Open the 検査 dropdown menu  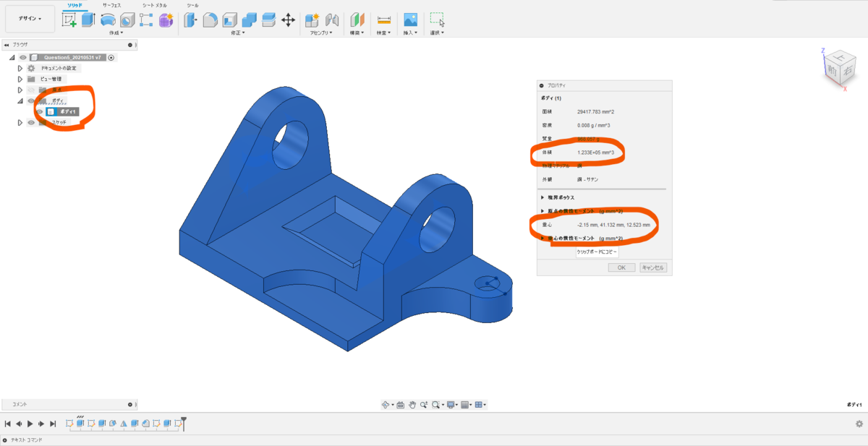(x=383, y=33)
